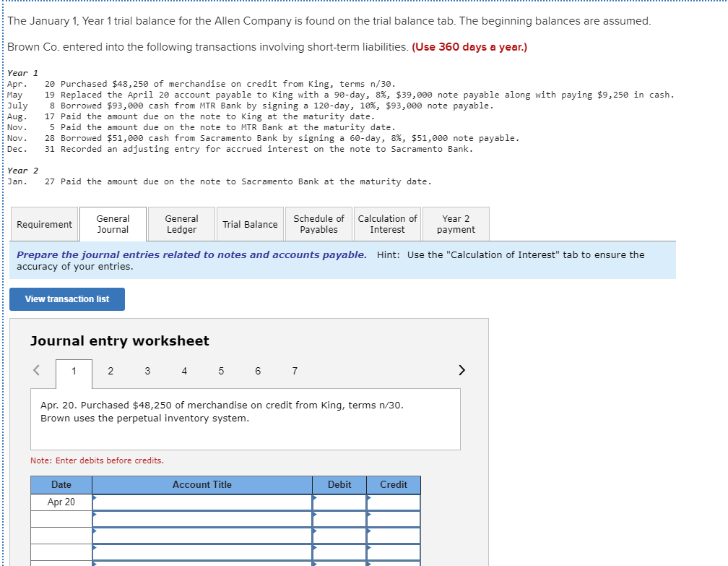
Task: Open Account Title dropdown in second row
Action: [x=202, y=519]
